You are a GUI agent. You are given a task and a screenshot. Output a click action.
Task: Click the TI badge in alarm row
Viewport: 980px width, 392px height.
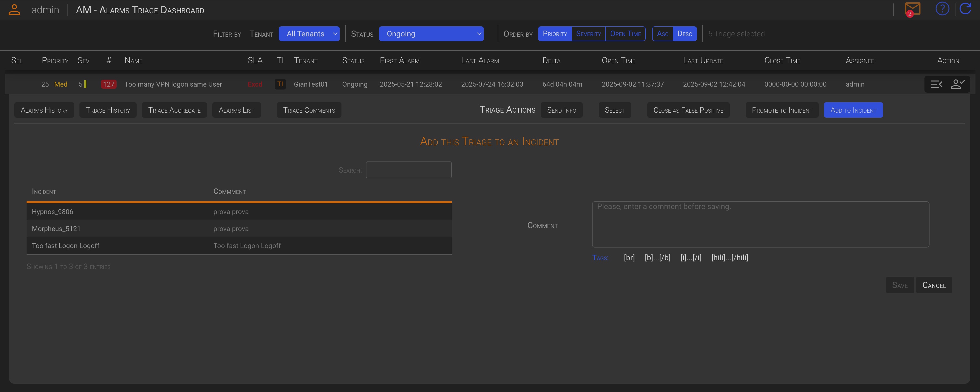pyautogui.click(x=280, y=84)
